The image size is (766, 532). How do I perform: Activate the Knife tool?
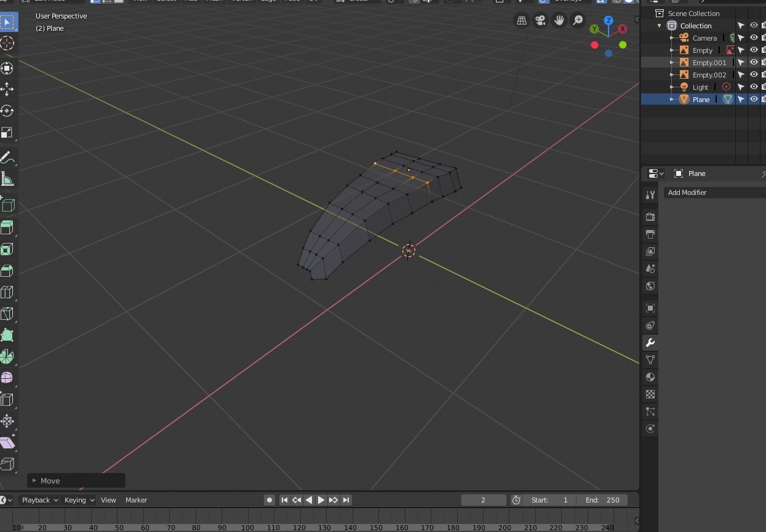(7, 314)
